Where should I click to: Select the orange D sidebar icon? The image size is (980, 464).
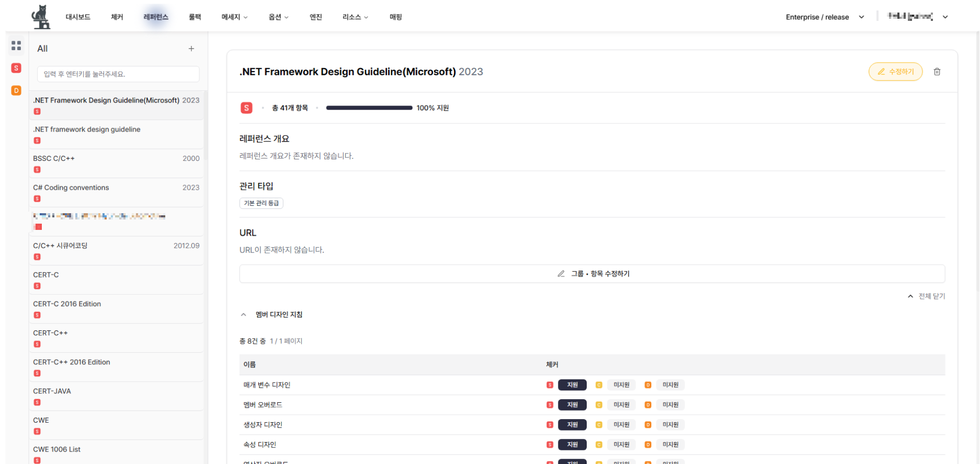tap(16, 90)
